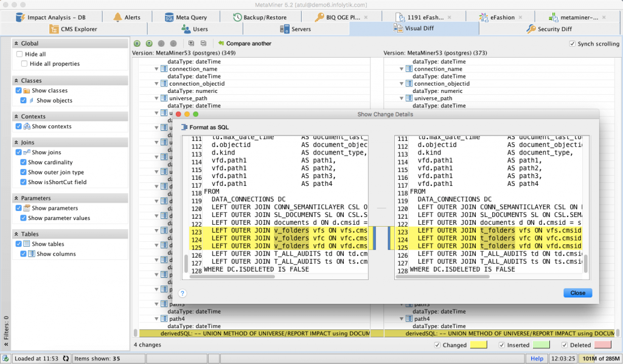Uncheck Show cardinality under Joins
Image resolution: width=623 pixels, height=364 pixels.
click(x=23, y=162)
